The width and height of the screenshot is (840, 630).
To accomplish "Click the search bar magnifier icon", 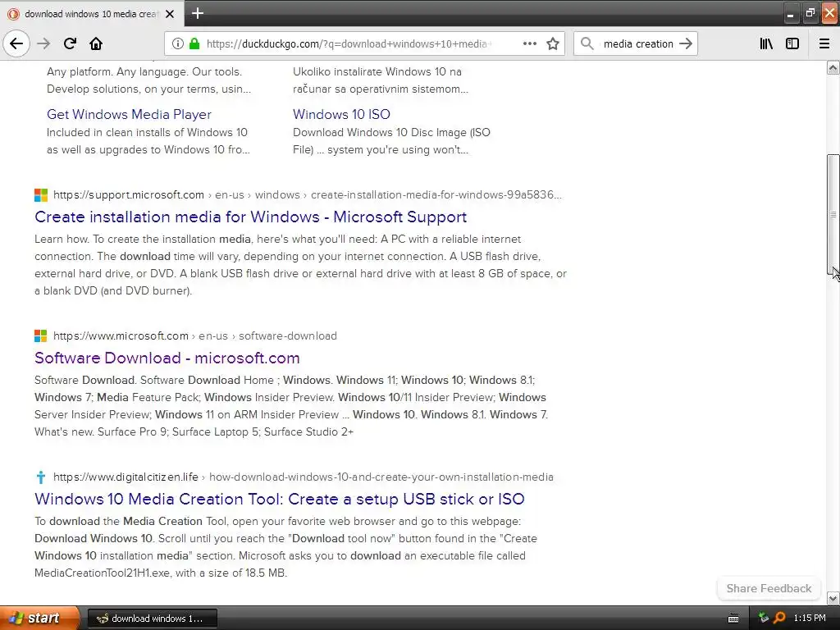I will point(587,43).
